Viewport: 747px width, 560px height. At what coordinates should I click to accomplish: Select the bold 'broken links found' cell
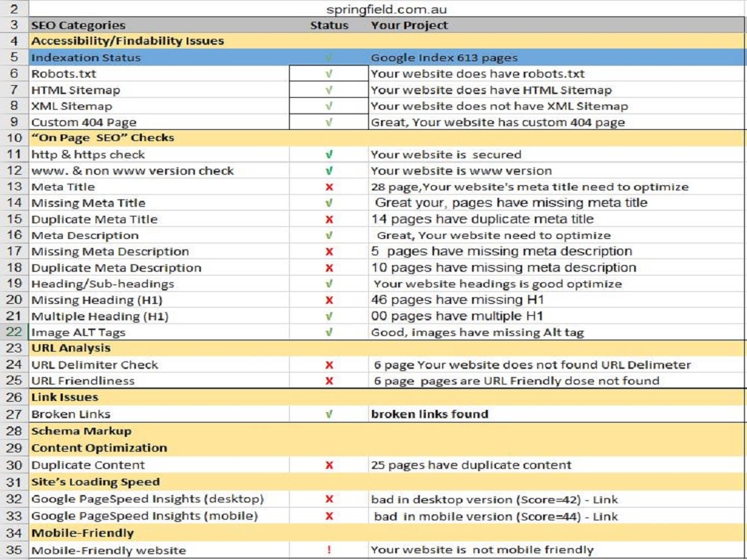click(557, 414)
